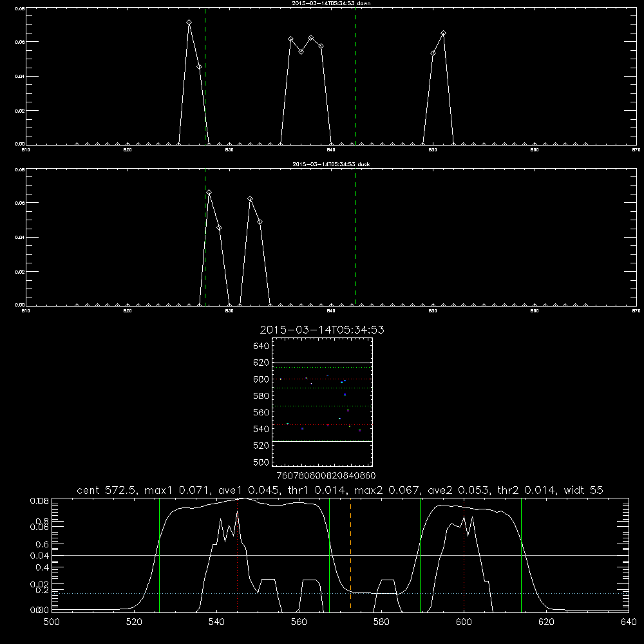Click the '2015-03-14T05:34:53 dawn' plot title

tap(331, 3)
